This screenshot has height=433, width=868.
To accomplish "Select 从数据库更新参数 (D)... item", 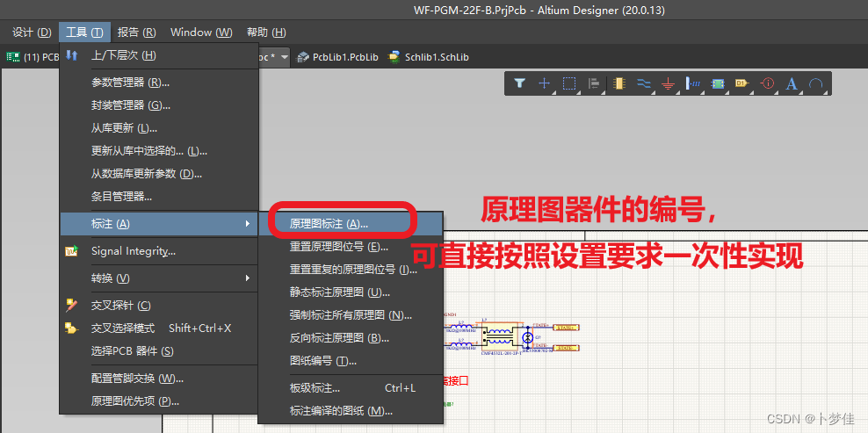I will click(x=159, y=173).
